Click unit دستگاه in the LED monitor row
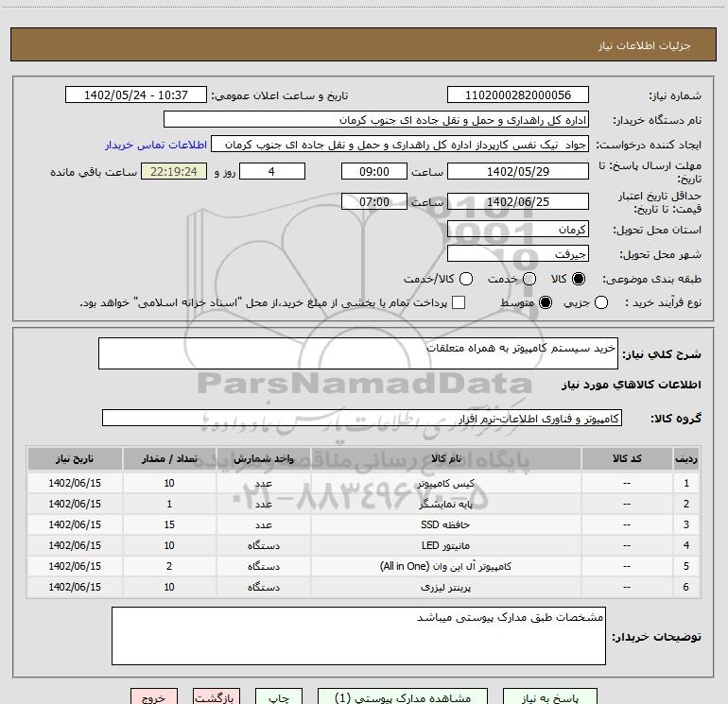The height and width of the screenshot is (704, 728). click(x=264, y=546)
